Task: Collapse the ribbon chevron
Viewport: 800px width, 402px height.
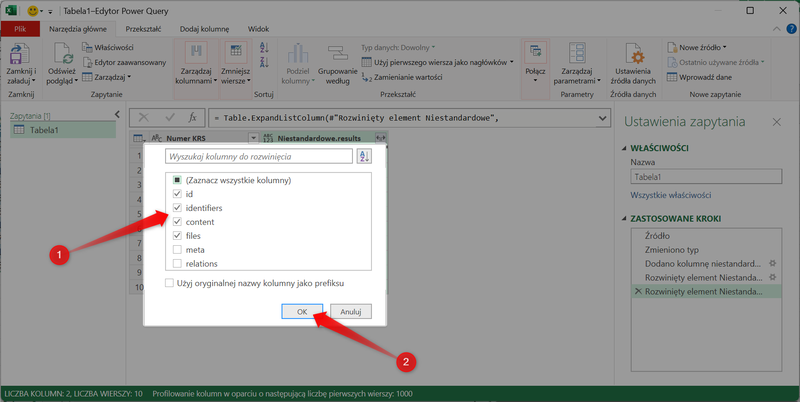Action: pos(777,29)
